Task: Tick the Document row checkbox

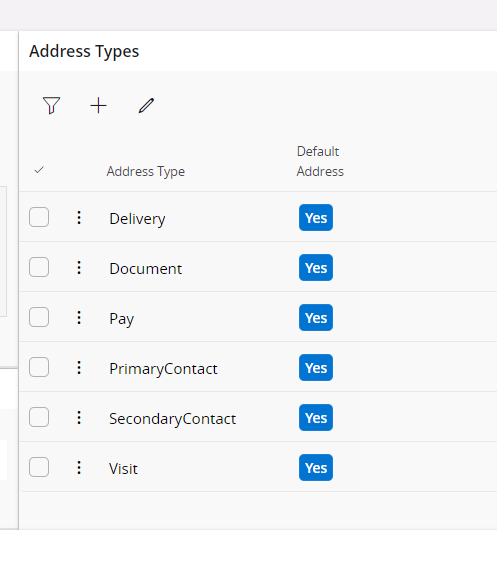Action: coord(39,267)
